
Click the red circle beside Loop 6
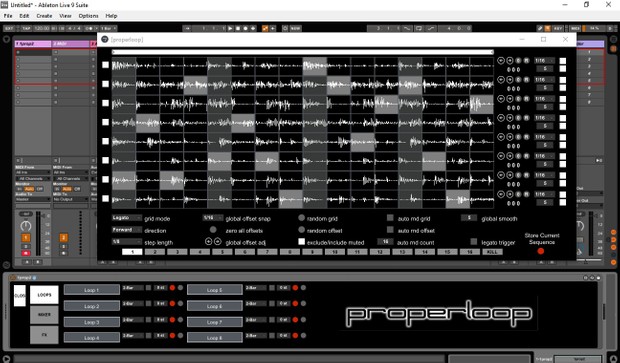tap(295, 304)
